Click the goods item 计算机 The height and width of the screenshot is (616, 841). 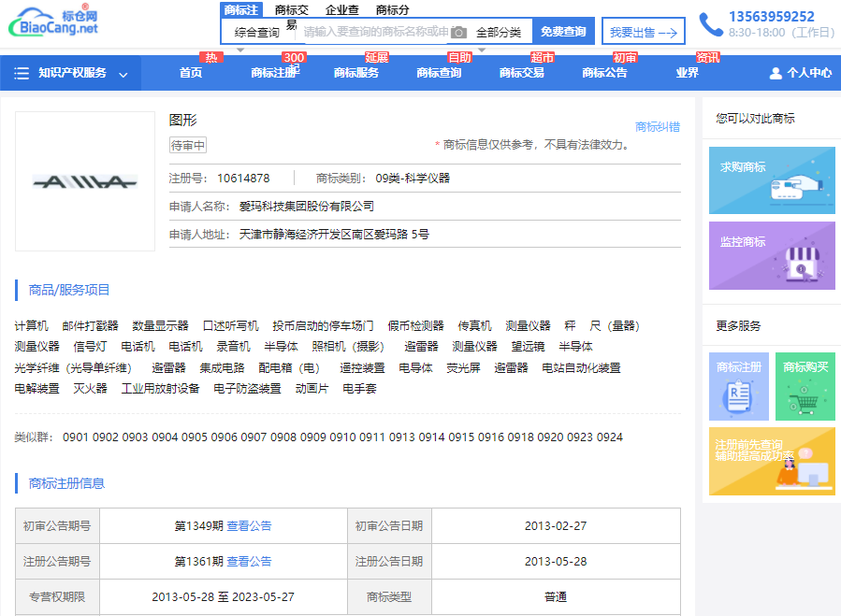(x=31, y=326)
